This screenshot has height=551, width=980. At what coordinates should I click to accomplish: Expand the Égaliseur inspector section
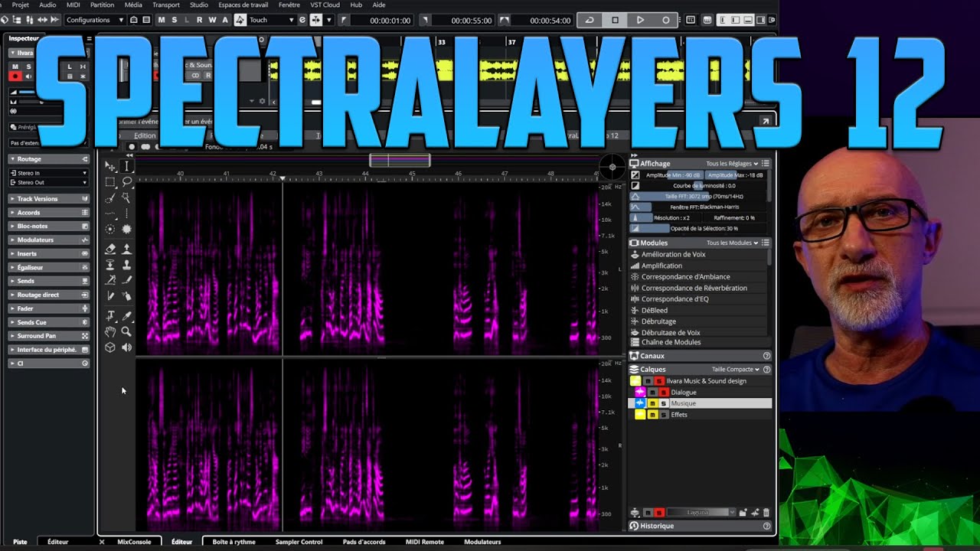coord(49,267)
